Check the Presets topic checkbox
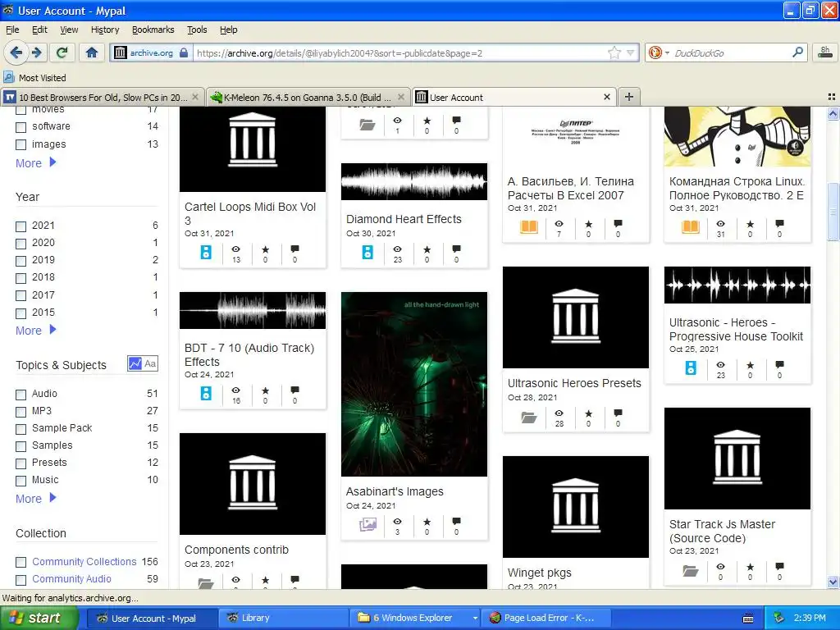840x630 pixels. [x=21, y=463]
